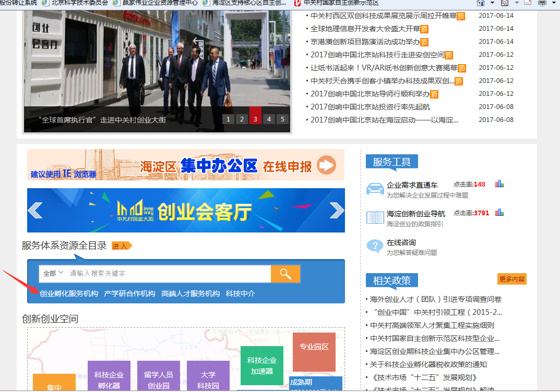Open dropdown arrow beside printer icon
The height and width of the screenshot is (392, 560).
[x=554, y=3]
